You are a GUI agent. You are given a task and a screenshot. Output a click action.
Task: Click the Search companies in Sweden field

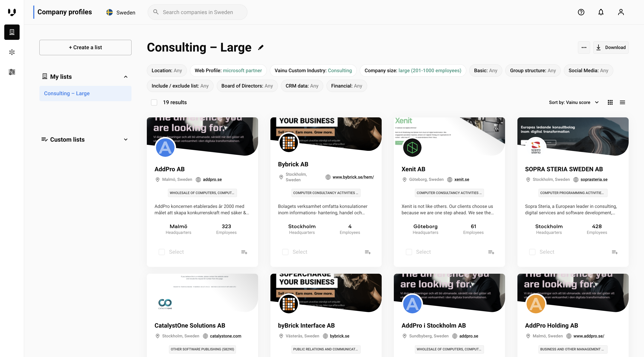197,12
